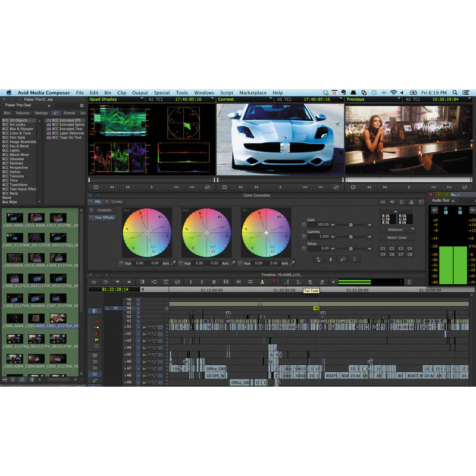Click the Remove Effect icon in timeline toolbar
476x476 pixels.
point(177,282)
